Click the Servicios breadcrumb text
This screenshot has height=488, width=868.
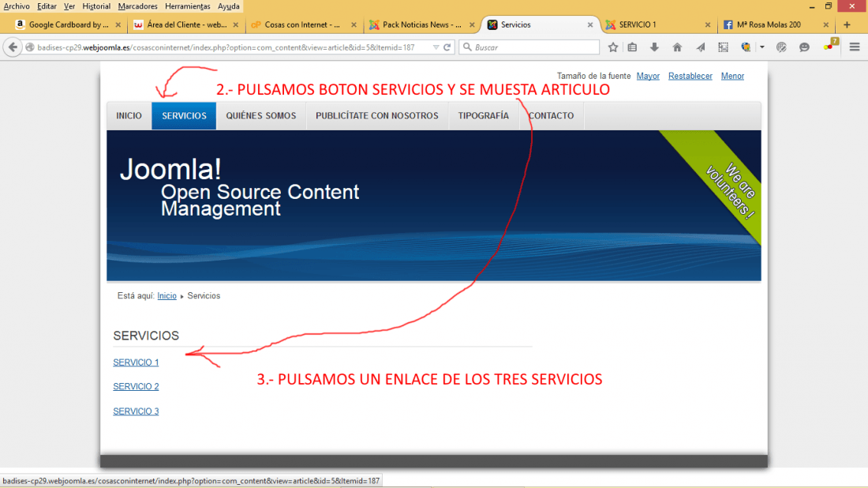coord(204,296)
